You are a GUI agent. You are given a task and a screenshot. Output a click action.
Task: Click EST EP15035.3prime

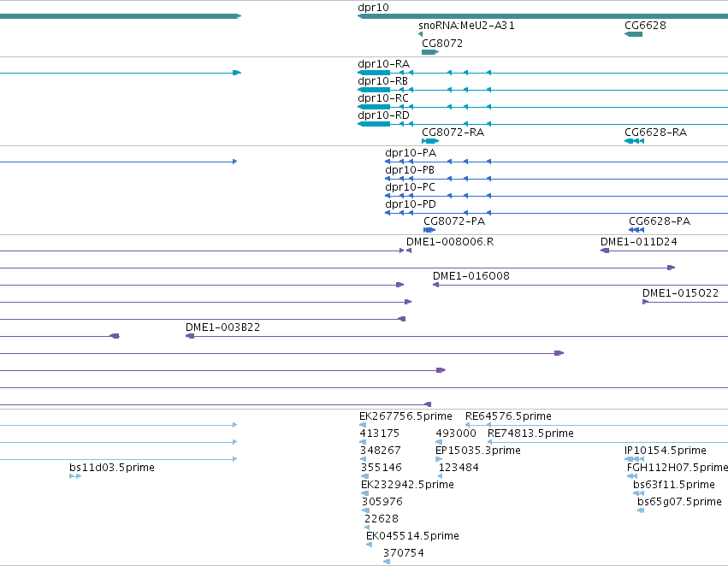[477, 451]
